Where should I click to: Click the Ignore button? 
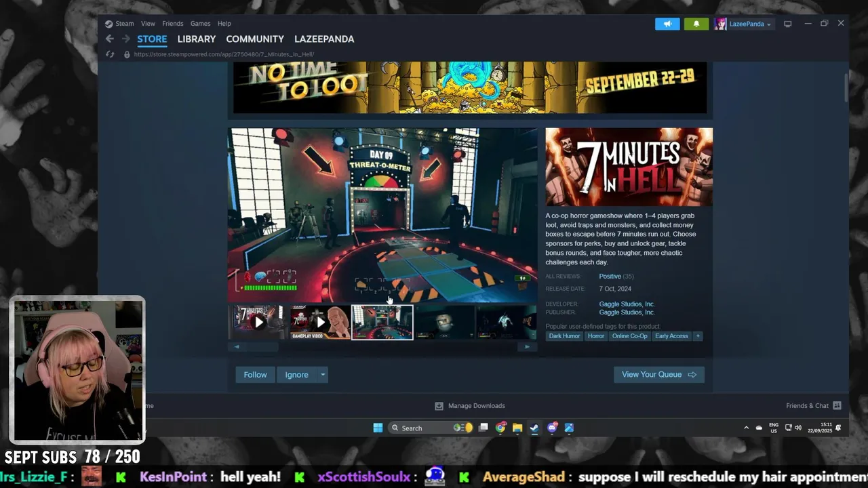(296, 375)
